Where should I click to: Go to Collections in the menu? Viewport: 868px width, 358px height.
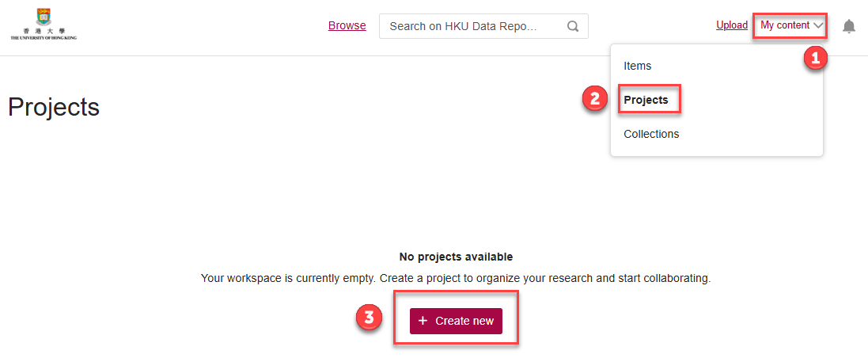pyautogui.click(x=651, y=134)
